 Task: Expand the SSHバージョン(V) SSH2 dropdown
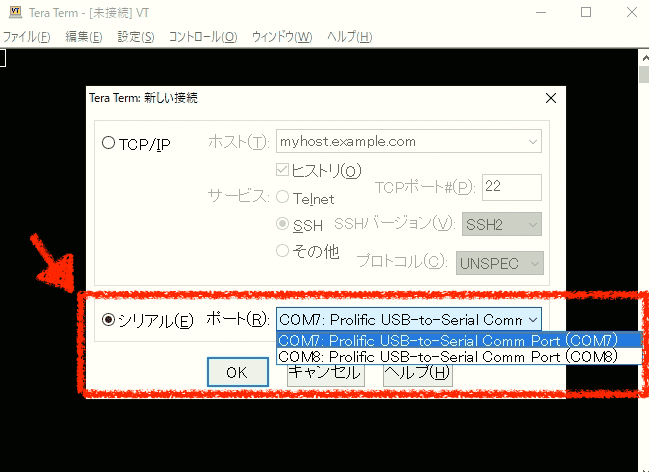point(533,224)
